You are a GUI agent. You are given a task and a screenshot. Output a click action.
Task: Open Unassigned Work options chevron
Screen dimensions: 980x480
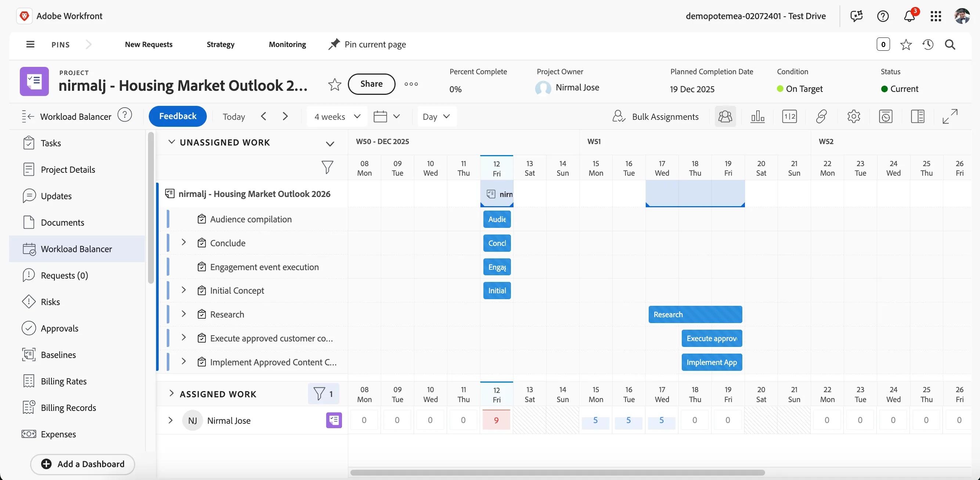click(x=330, y=143)
